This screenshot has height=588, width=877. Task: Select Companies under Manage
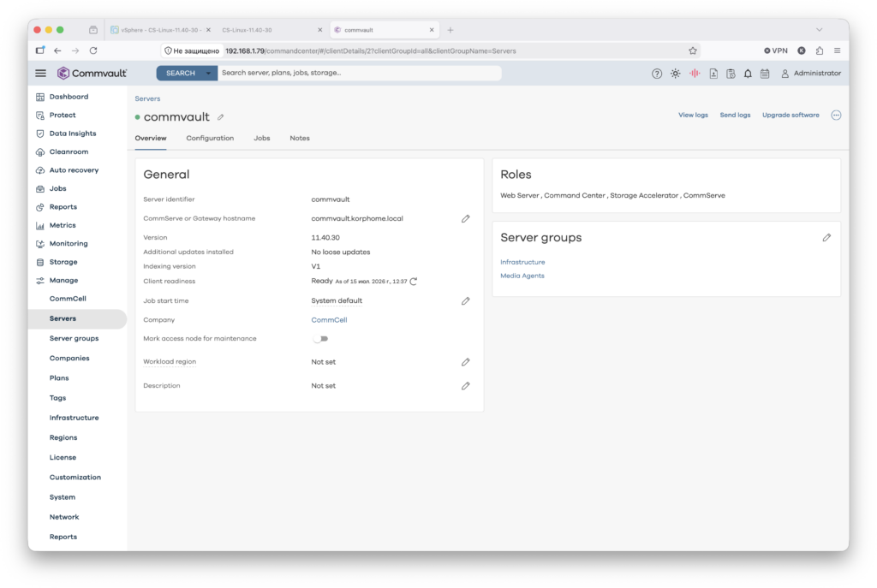click(69, 359)
